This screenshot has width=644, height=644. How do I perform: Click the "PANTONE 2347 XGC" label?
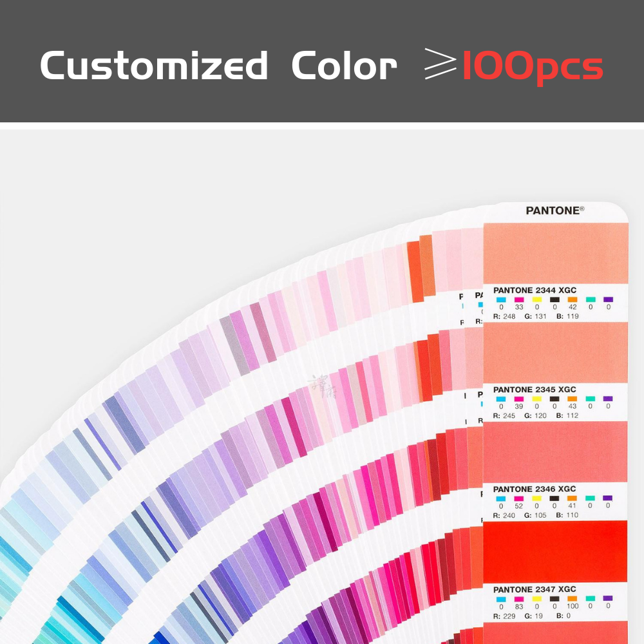pyautogui.click(x=535, y=589)
